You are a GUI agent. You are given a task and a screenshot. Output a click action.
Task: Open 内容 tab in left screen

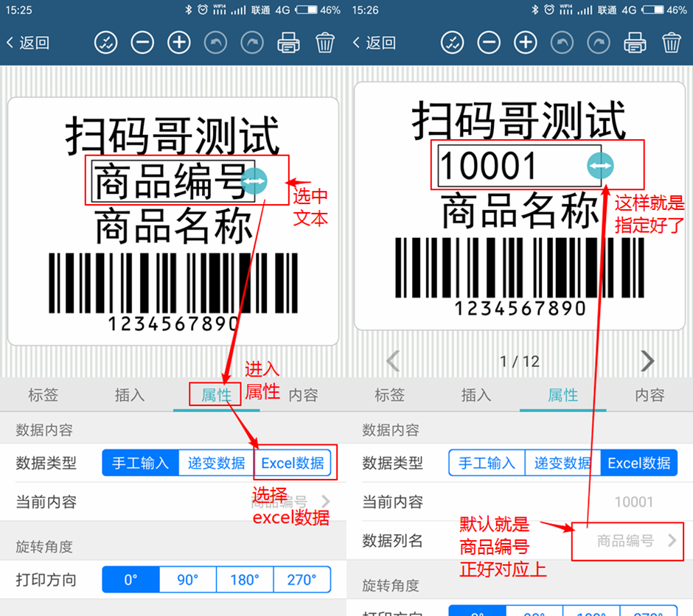coord(303,395)
